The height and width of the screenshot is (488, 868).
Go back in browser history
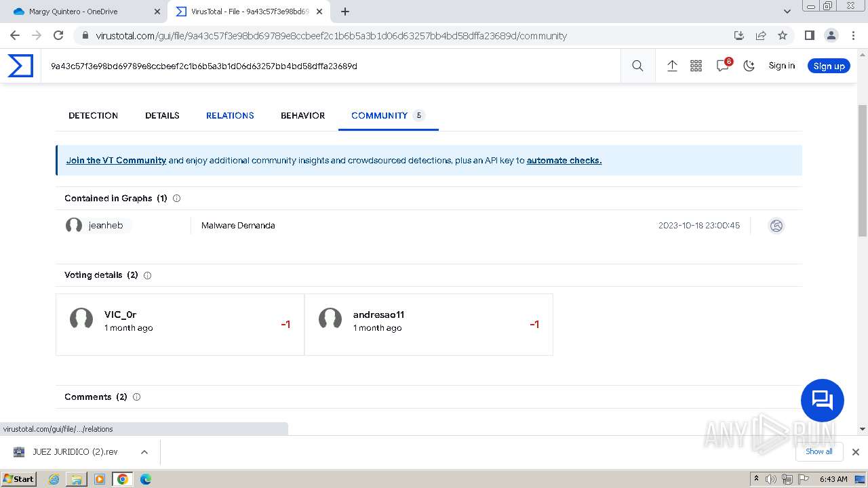[15, 35]
